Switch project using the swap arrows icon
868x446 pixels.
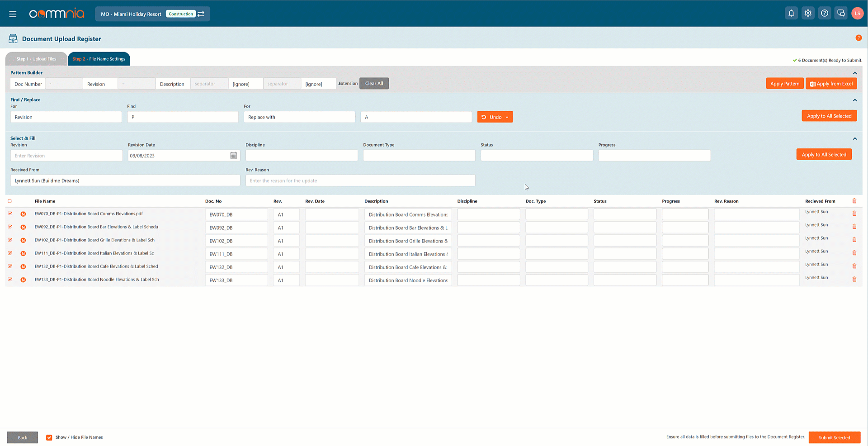point(201,14)
